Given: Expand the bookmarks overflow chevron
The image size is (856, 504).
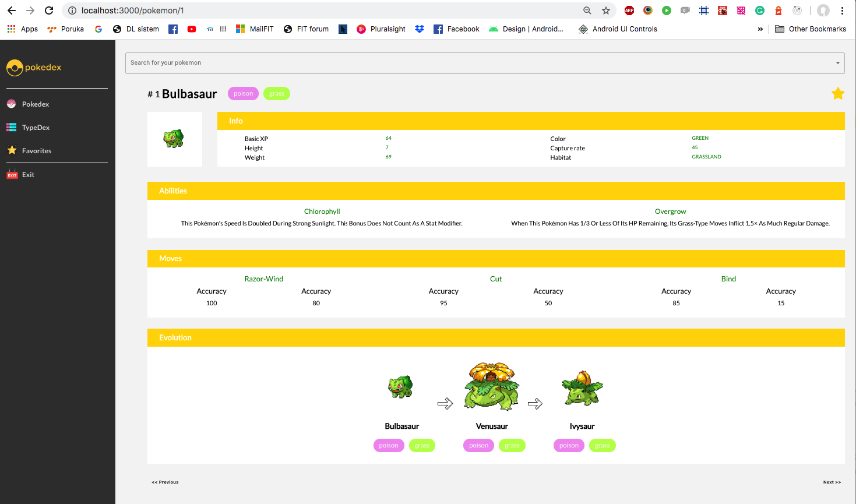Looking at the screenshot, I should click(760, 29).
